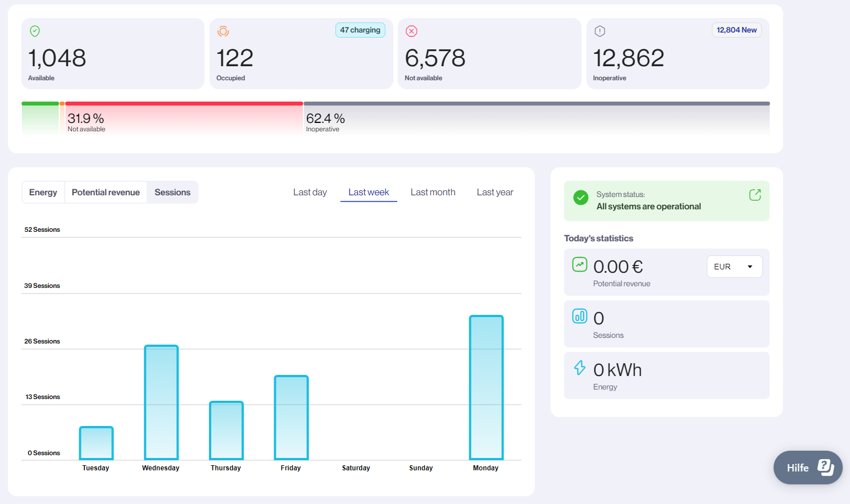This screenshot has height=504, width=850.
Task: Click the red Not available icon
Action: tap(411, 31)
